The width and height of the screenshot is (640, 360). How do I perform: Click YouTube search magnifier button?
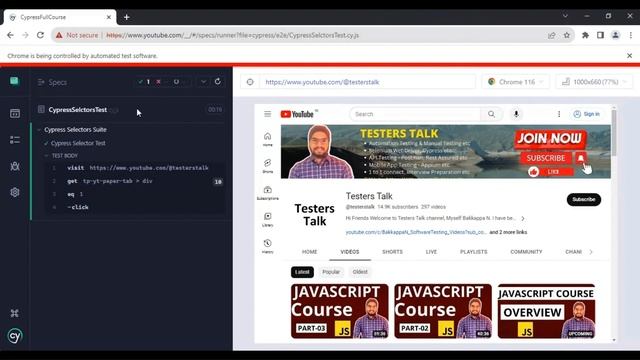pos(491,114)
